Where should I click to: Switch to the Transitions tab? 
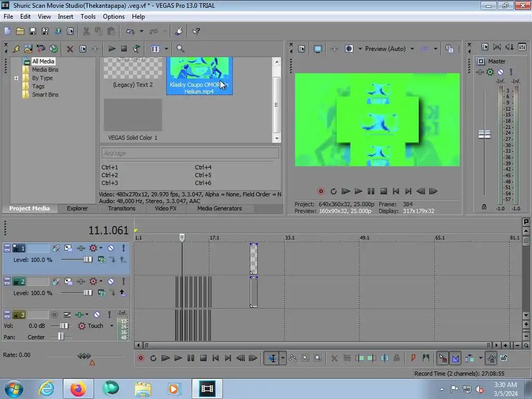[122, 208]
